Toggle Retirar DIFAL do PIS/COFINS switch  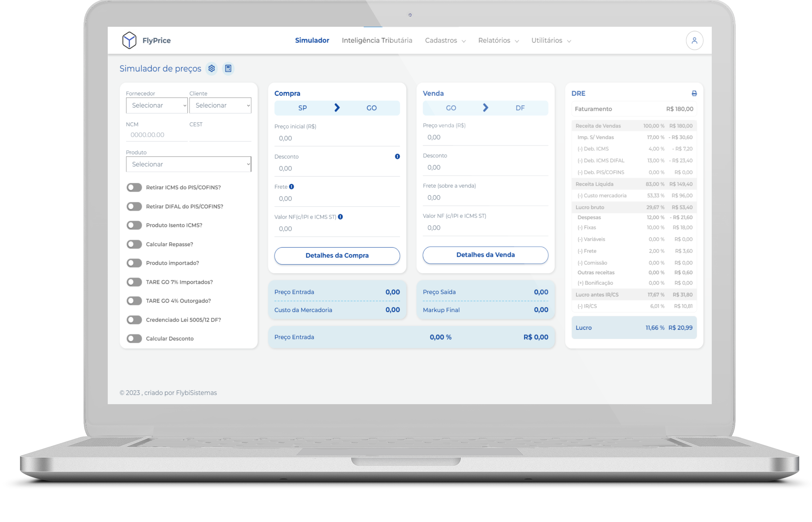(134, 206)
